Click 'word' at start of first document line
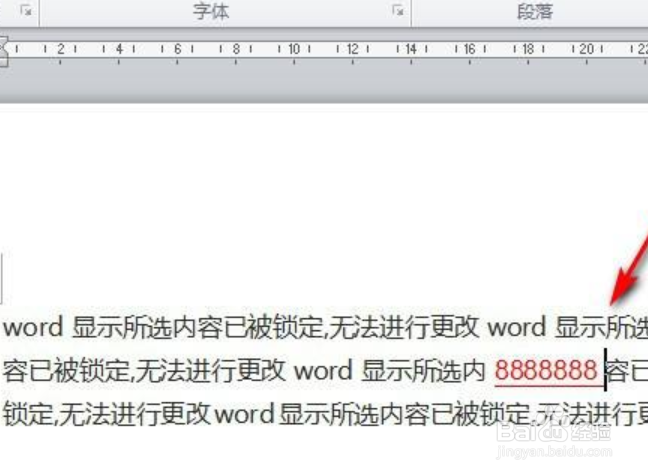Viewport: 648px width, 474px height. coord(33,327)
